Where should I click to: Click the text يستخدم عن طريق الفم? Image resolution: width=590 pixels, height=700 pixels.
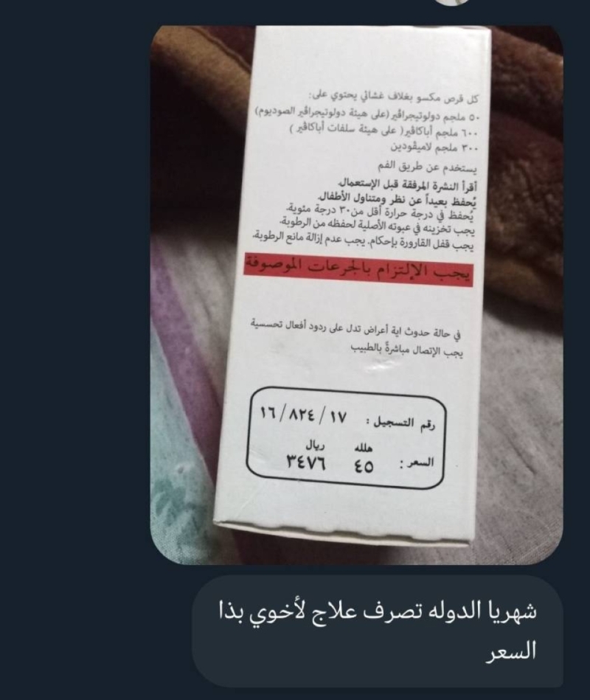[x=428, y=167]
